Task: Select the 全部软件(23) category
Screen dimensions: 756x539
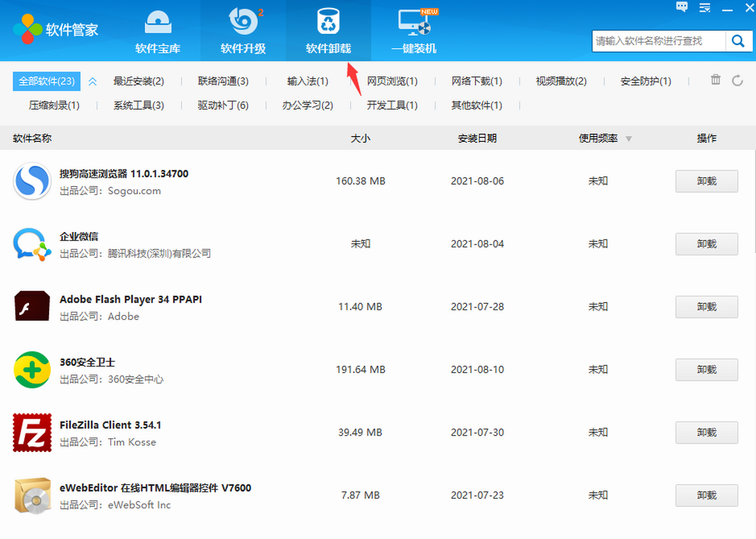Action: (x=47, y=81)
